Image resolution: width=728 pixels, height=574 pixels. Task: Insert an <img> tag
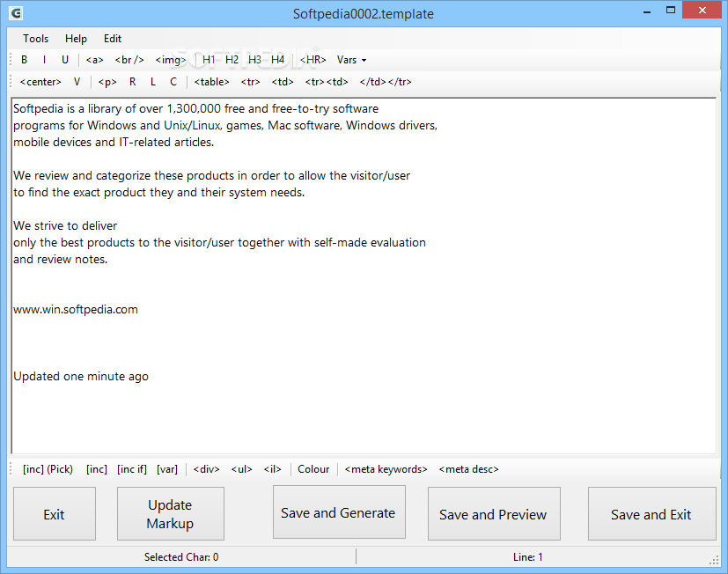[171, 60]
